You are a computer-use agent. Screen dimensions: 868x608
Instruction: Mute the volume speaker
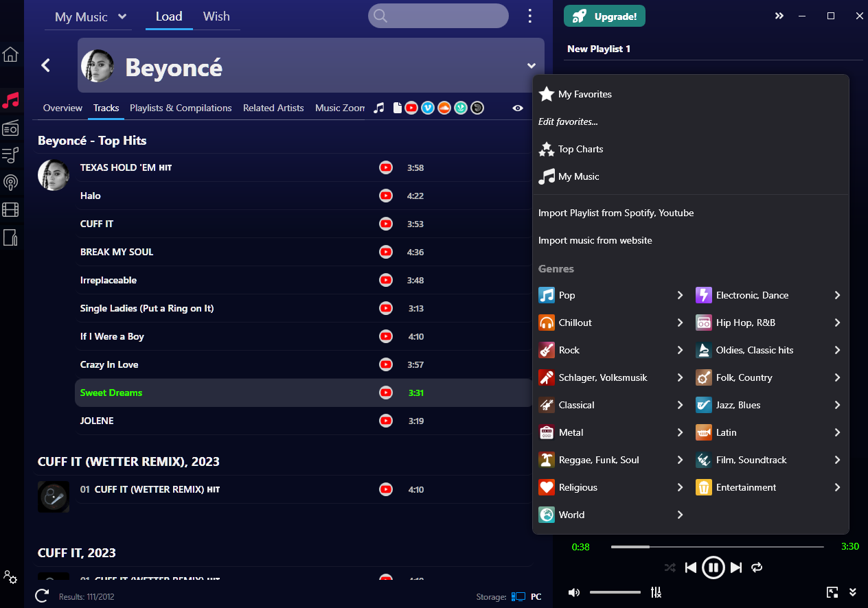tap(574, 592)
